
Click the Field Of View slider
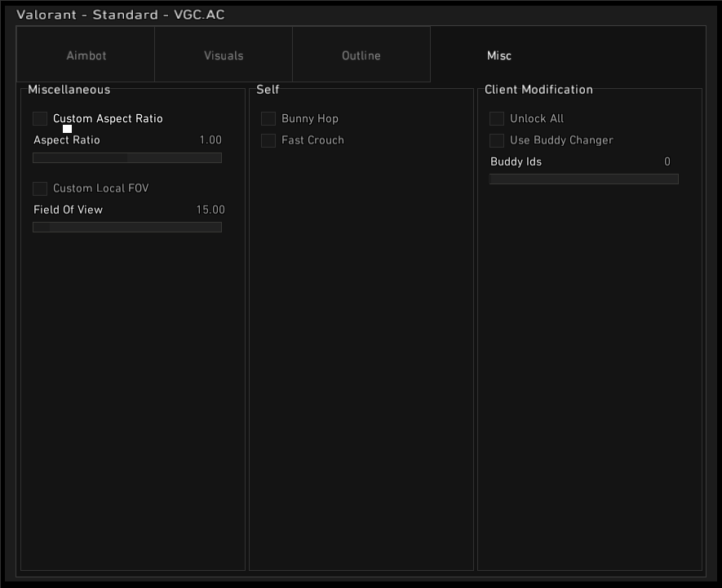tap(127, 227)
